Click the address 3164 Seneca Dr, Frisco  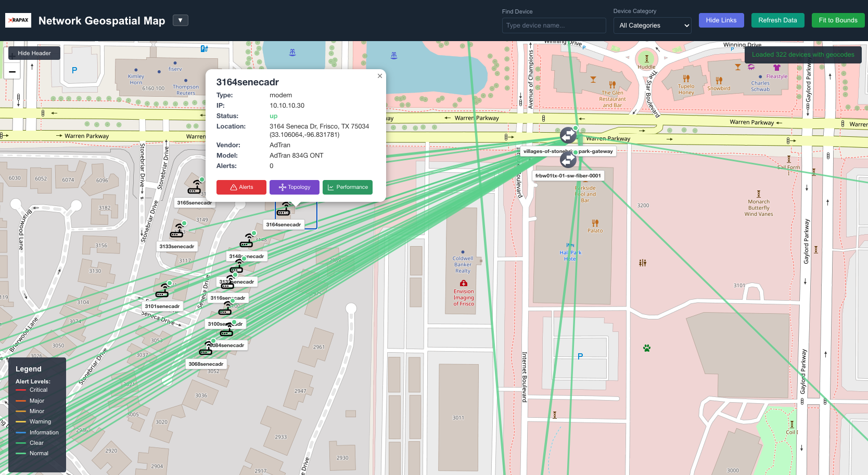319,126
